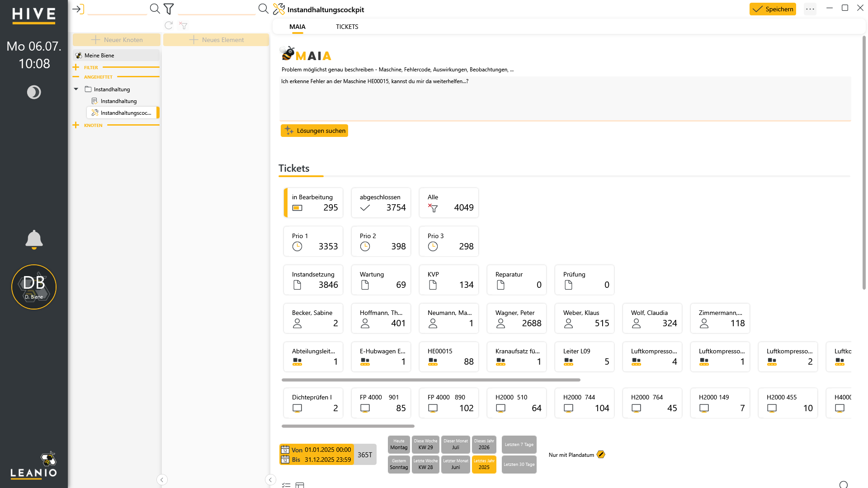
Task: Toggle the Prio 1 filter tile
Action: (313, 241)
